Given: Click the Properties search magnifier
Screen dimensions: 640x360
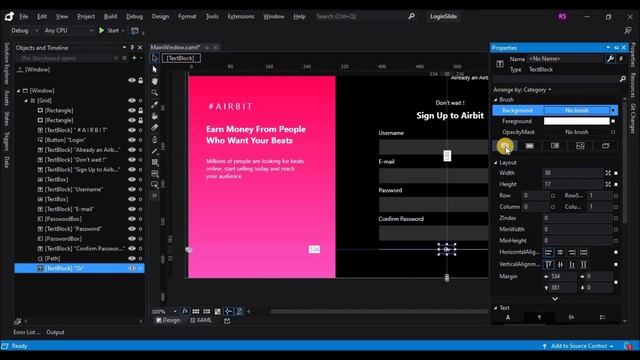Looking at the screenshot, I should pos(622,79).
